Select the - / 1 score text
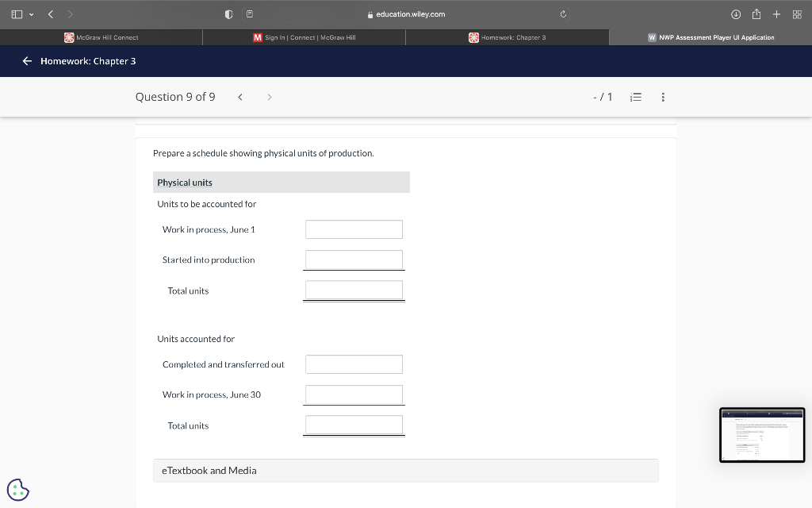This screenshot has height=508, width=812. coord(603,97)
